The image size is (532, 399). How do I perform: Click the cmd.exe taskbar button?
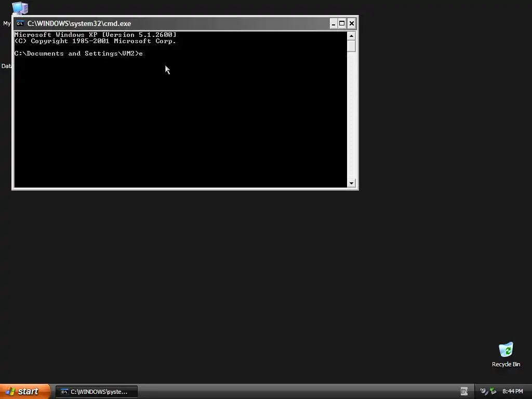(x=97, y=392)
